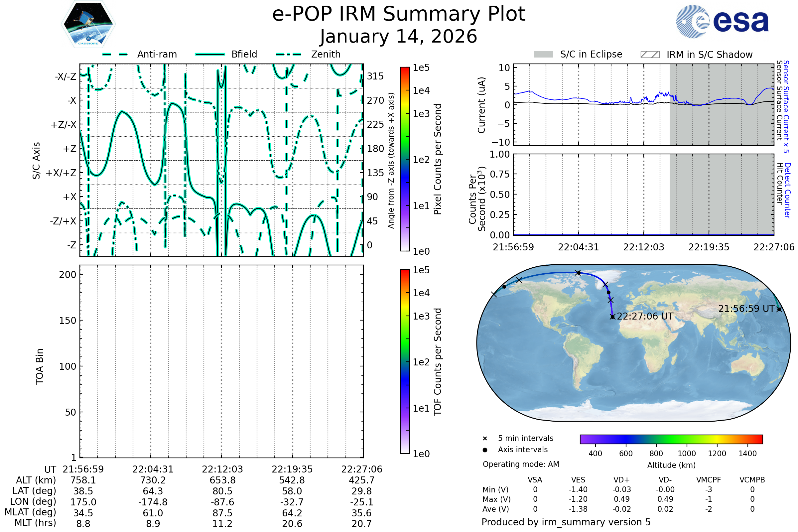Click the hatched IRM in S/C Shadow patch
Image resolution: width=798 pixels, height=532 pixels.
[650, 55]
